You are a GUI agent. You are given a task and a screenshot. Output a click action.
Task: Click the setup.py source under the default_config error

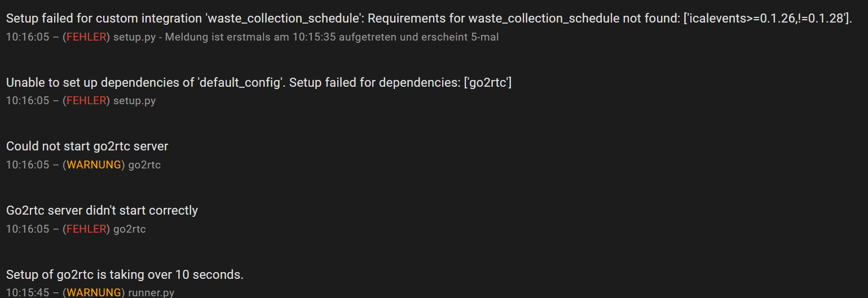pos(134,101)
